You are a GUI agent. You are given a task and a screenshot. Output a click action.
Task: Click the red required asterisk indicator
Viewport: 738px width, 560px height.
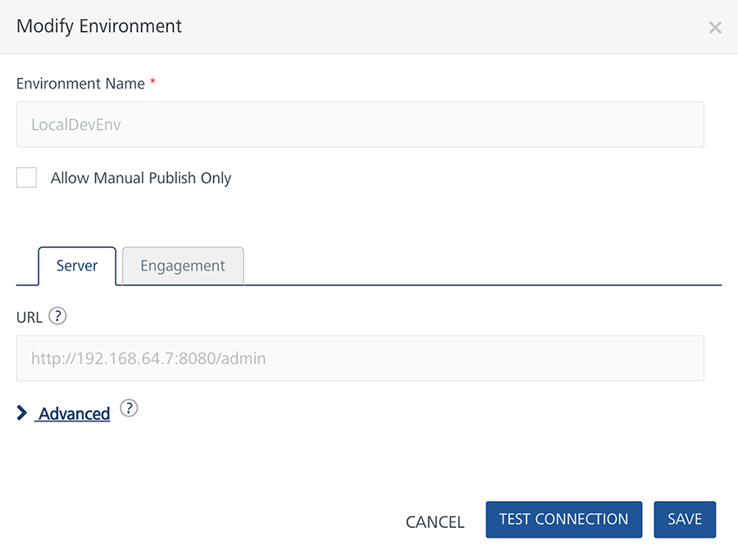point(153,83)
